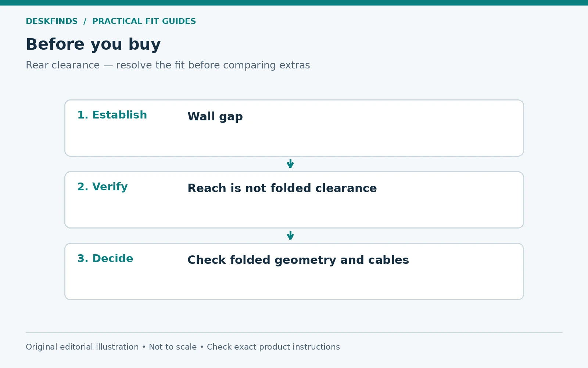This screenshot has height=368, width=588.
Task: Select the 'Wall gap' heading
Action: [x=215, y=117]
